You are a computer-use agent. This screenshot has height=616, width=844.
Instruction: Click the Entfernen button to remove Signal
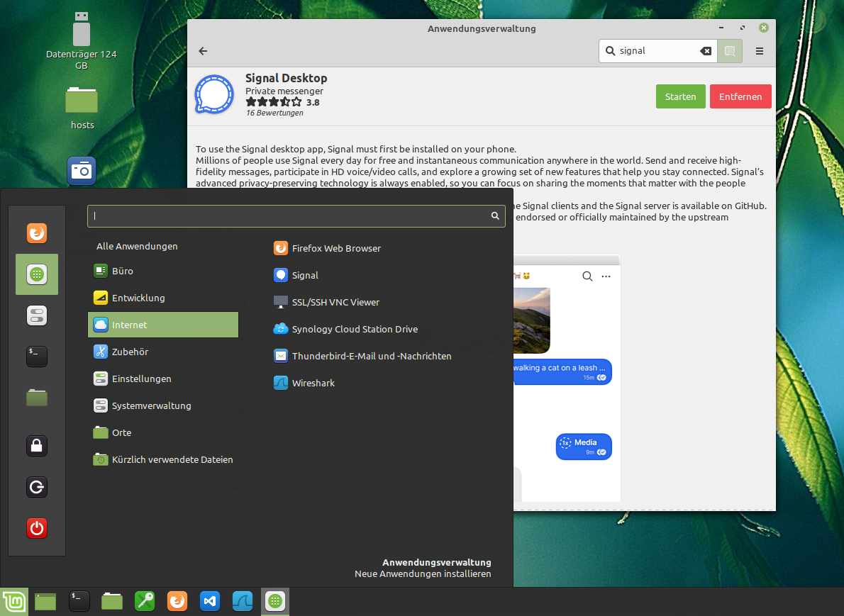pos(740,96)
